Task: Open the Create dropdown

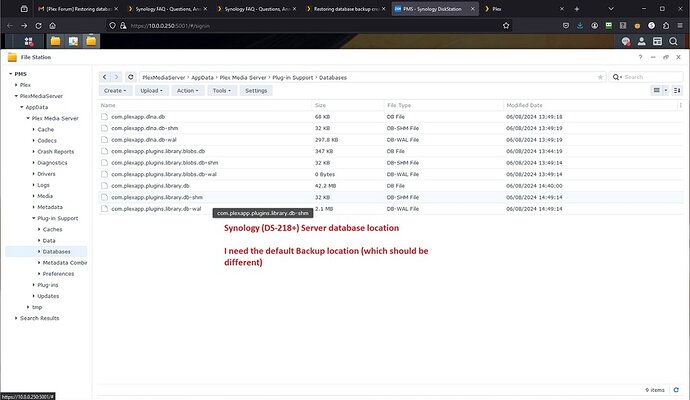Action: [115, 91]
